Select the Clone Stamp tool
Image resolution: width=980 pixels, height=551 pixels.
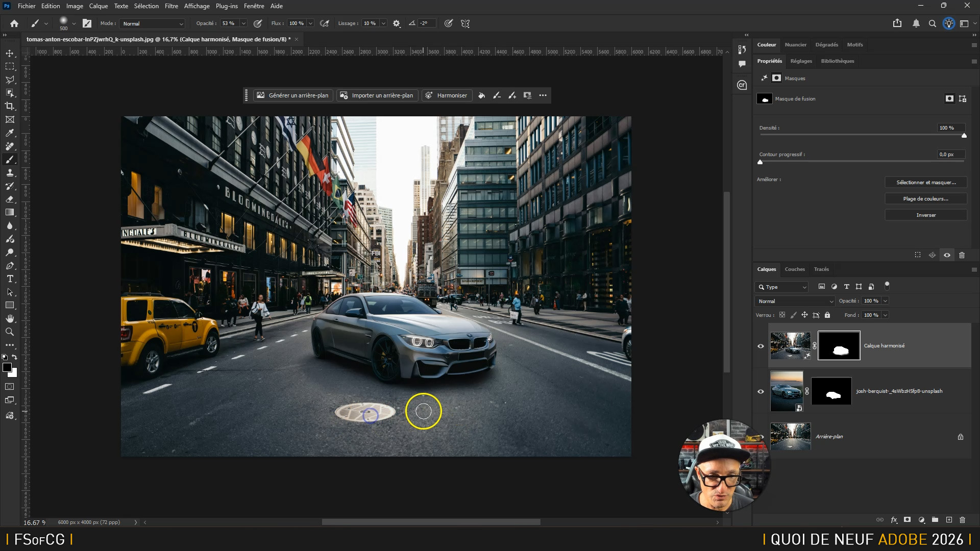coord(10,173)
